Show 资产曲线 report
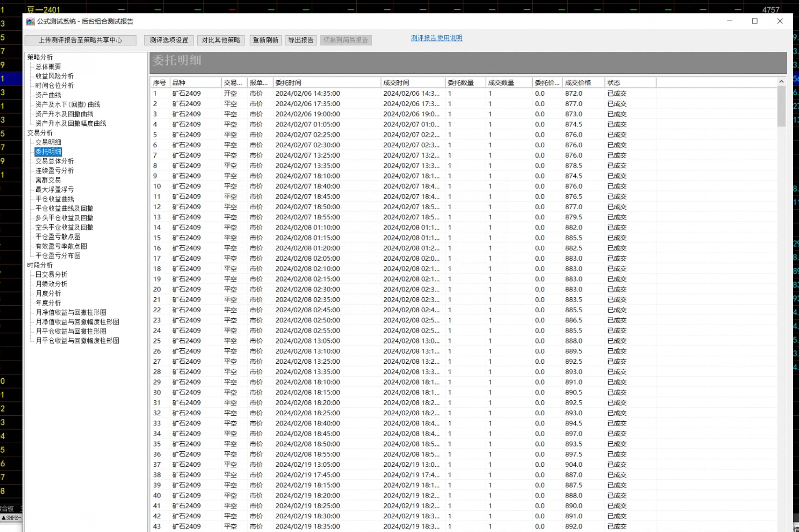This screenshot has height=532, width=799. (48, 95)
